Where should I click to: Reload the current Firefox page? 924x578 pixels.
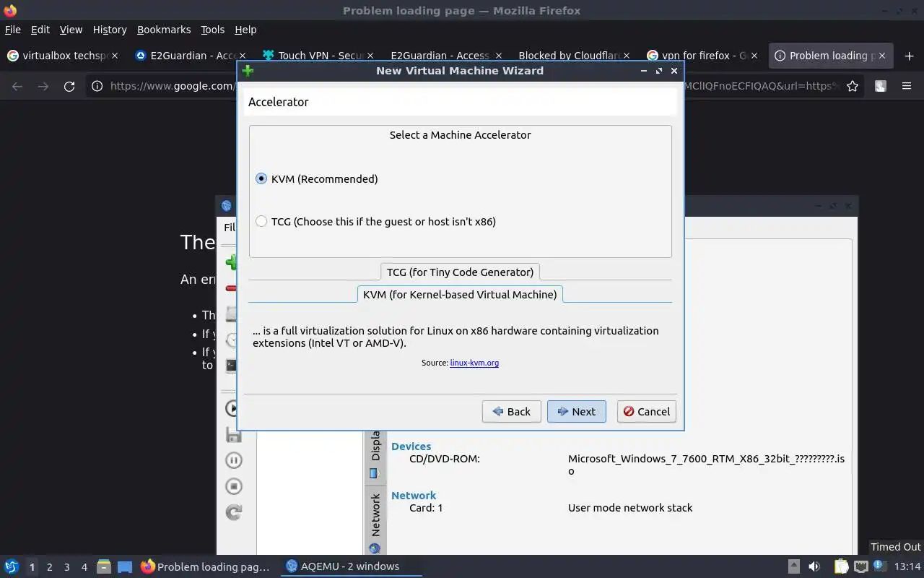(x=69, y=86)
